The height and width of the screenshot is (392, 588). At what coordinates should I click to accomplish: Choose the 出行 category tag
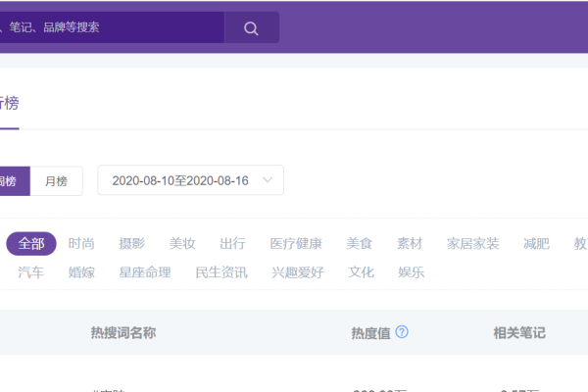click(232, 243)
